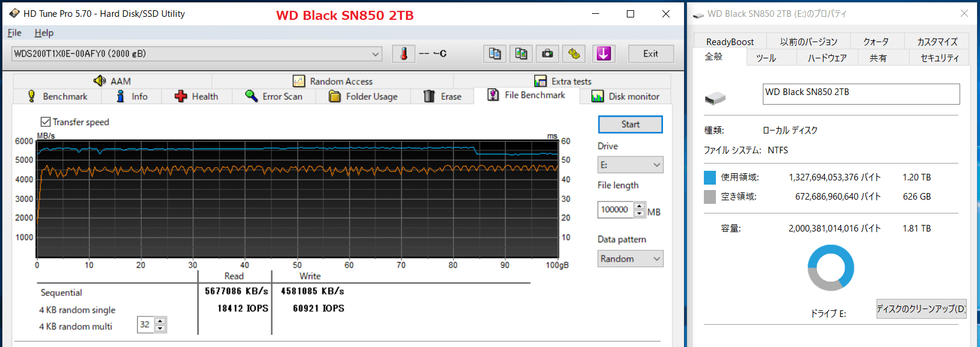Image resolution: width=980 pixels, height=347 pixels.
Task: Open the AAM tab
Action: click(x=112, y=81)
